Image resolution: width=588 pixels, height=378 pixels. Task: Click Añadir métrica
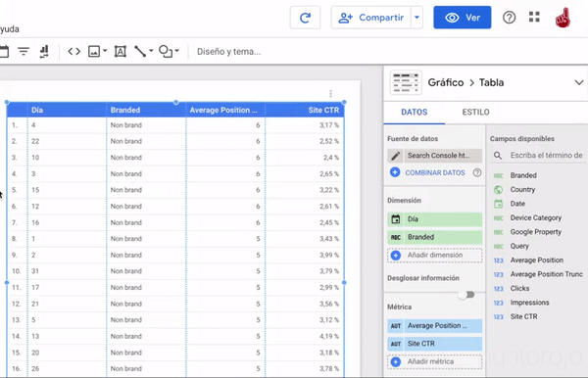434,362
